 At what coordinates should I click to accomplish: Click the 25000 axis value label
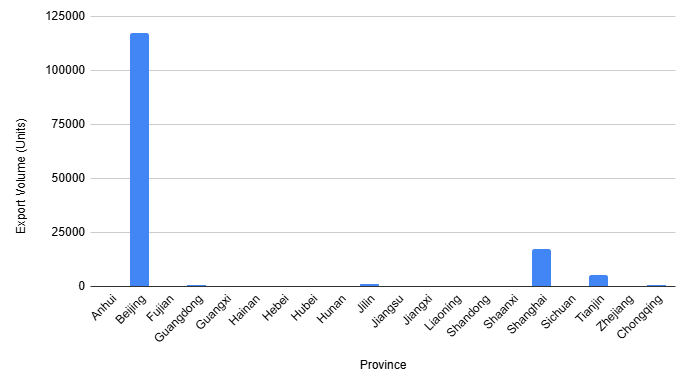point(68,232)
